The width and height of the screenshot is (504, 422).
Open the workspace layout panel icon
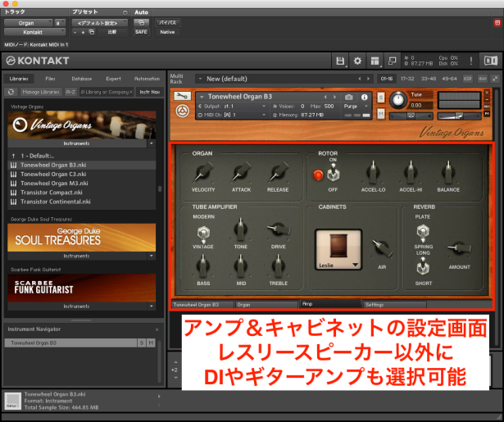click(x=375, y=61)
